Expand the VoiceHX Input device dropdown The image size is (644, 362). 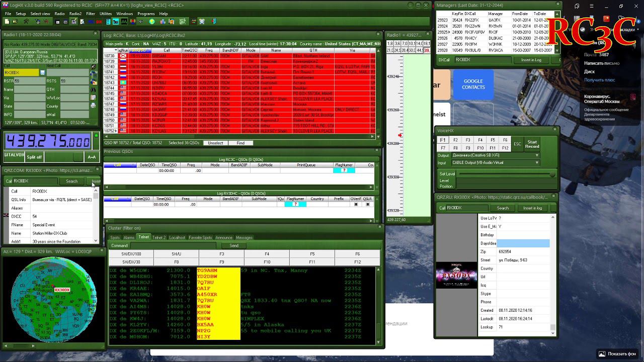pos(537,163)
